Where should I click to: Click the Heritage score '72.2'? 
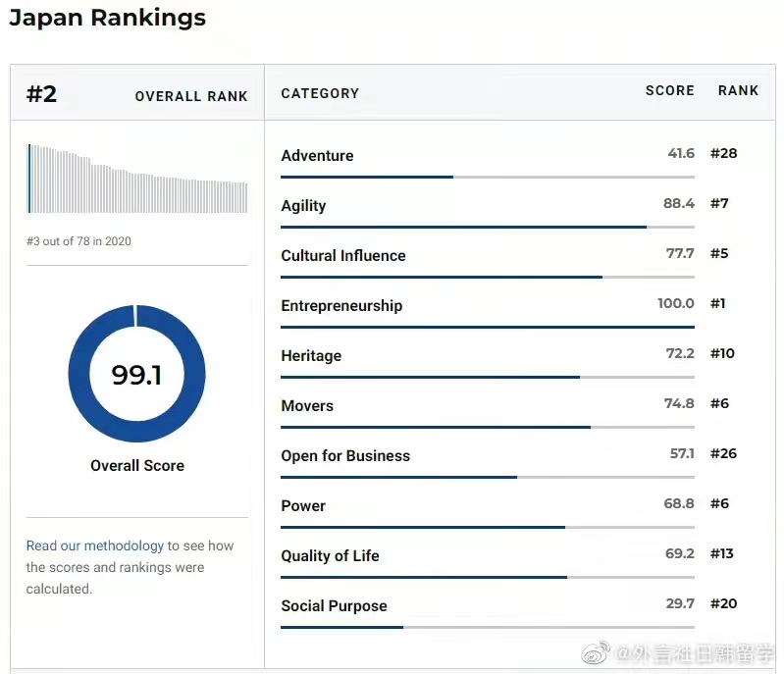(680, 353)
